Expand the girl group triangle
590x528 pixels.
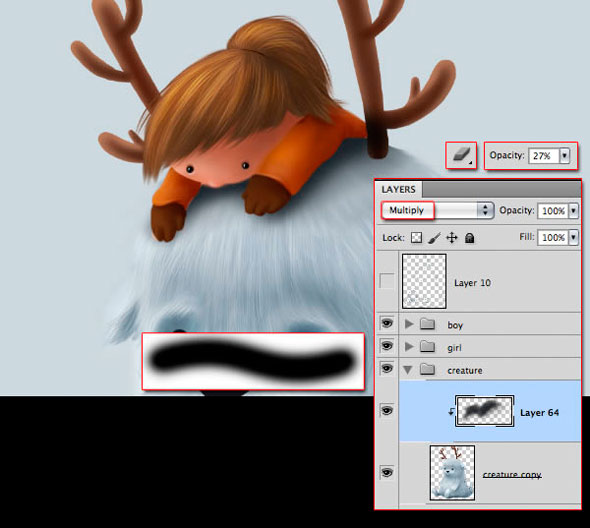pyautogui.click(x=409, y=347)
